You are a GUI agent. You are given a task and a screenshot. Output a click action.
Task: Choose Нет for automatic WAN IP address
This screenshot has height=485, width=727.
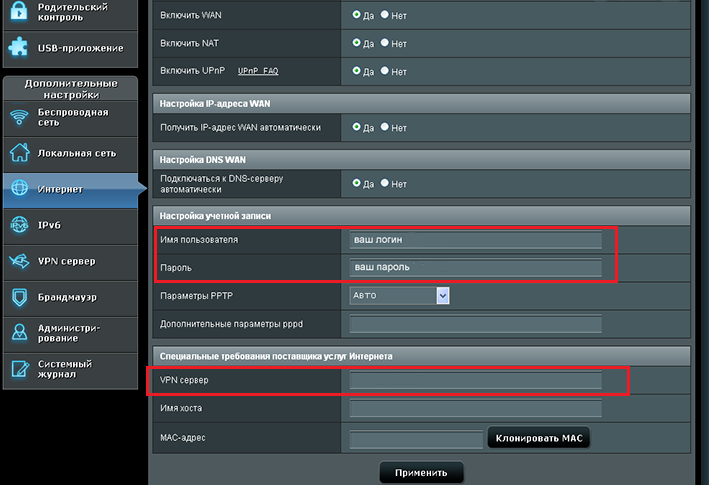pos(385,127)
